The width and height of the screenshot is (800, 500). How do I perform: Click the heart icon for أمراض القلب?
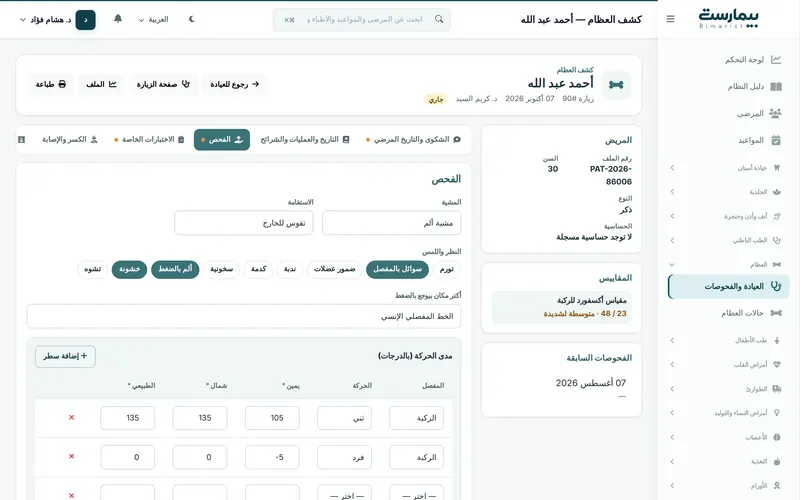777,364
